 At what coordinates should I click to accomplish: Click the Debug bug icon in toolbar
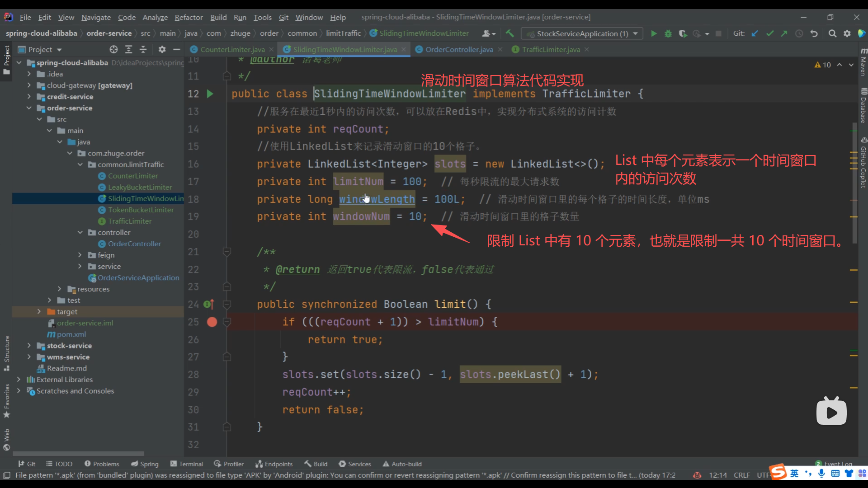click(x=668, y=33)
